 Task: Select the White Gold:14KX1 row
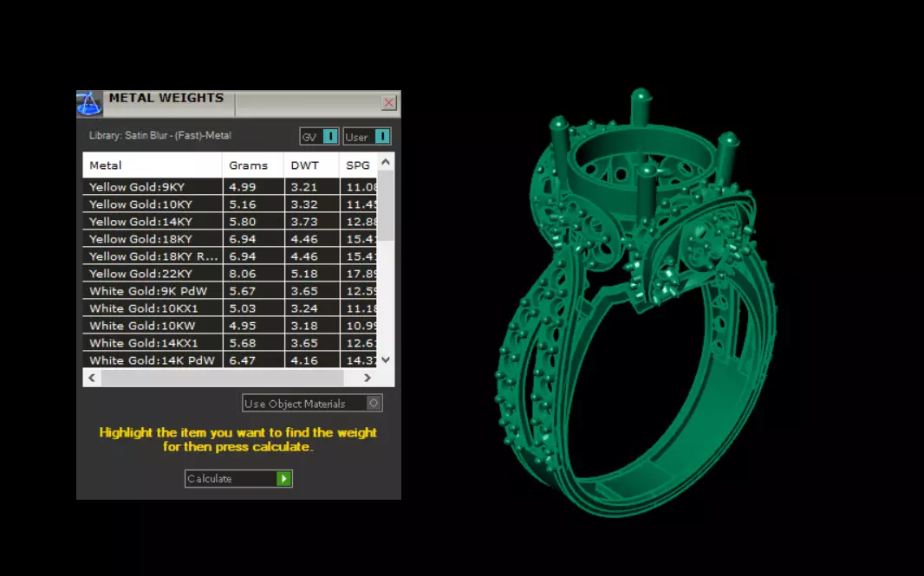point(230,343)
